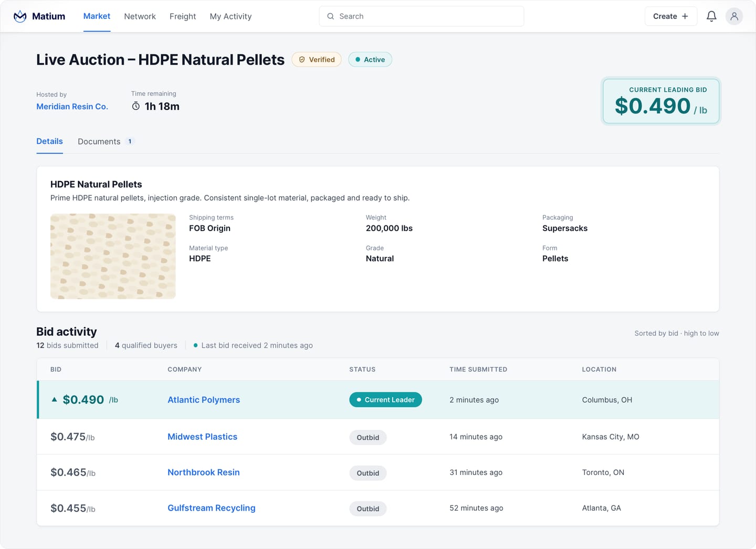Click the Documents count badge '1'

(130, 141)
